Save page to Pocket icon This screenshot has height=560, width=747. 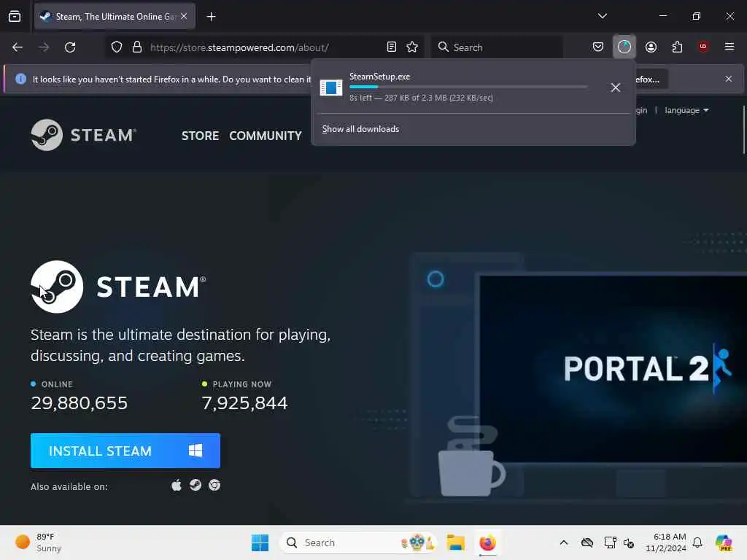(598, 47)
